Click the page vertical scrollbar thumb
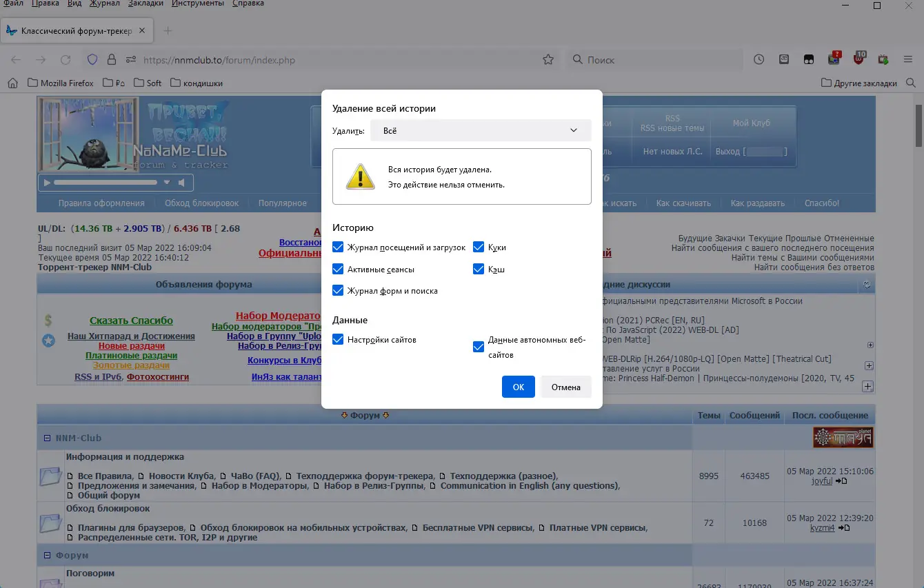Viewport: 924px width, 588px height. click(918, 125)
